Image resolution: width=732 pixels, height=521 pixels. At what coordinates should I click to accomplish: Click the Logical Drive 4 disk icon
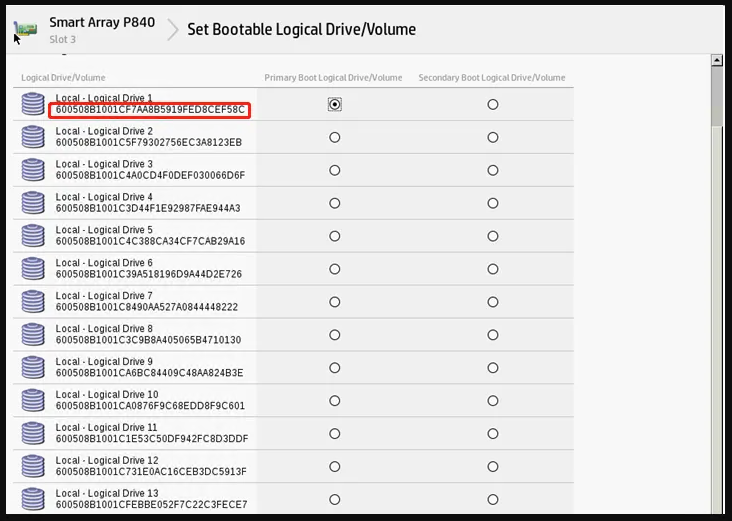point(33,203)
